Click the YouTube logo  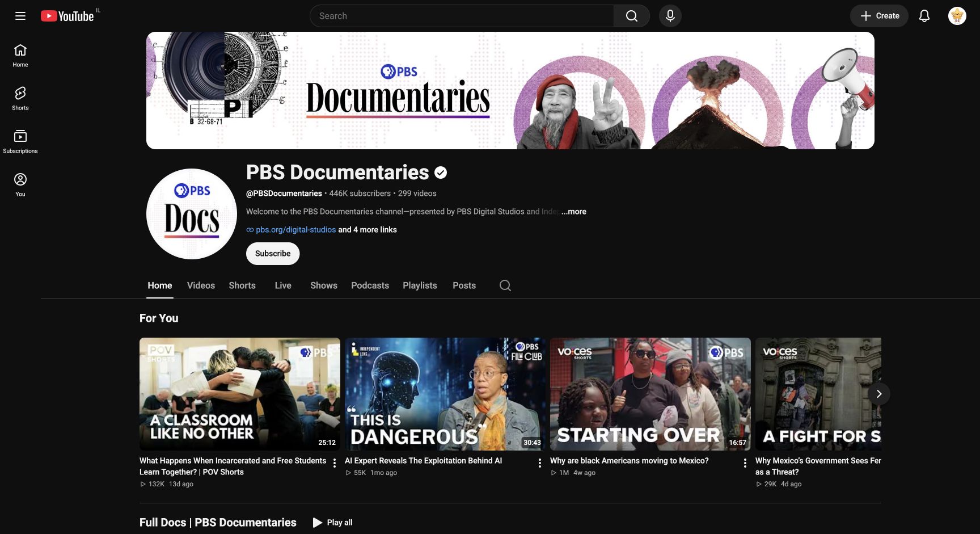[x=67, y=16]
